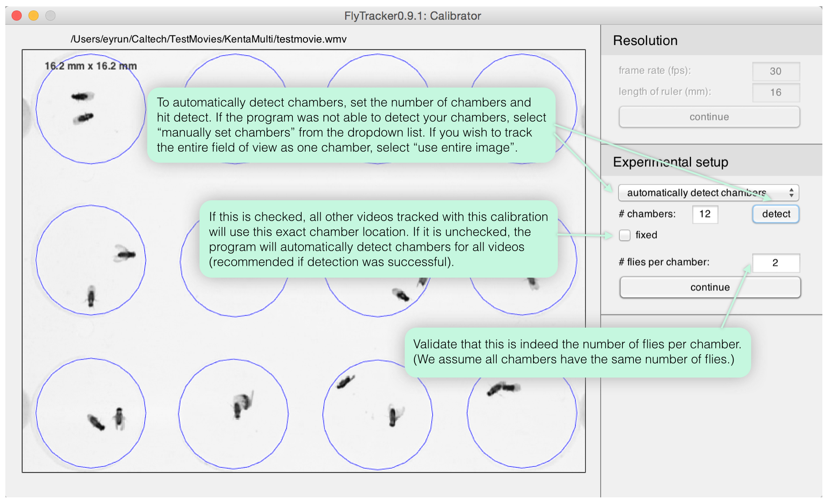Minimize the window using the yellow button

[x=34, y=16]
